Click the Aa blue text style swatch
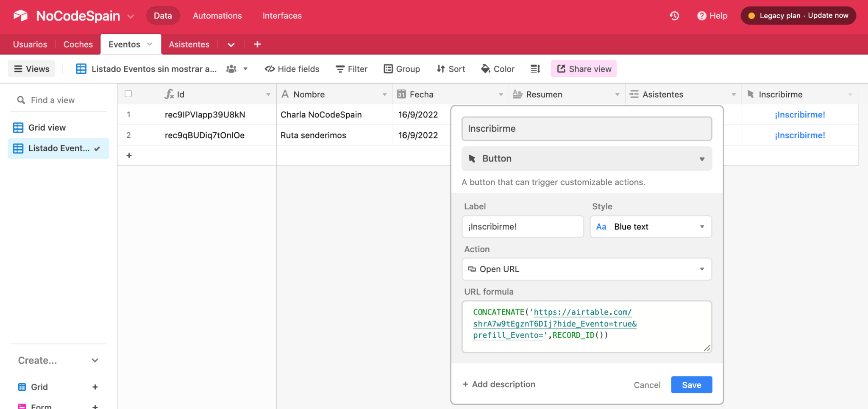 (x=601, y=226)
